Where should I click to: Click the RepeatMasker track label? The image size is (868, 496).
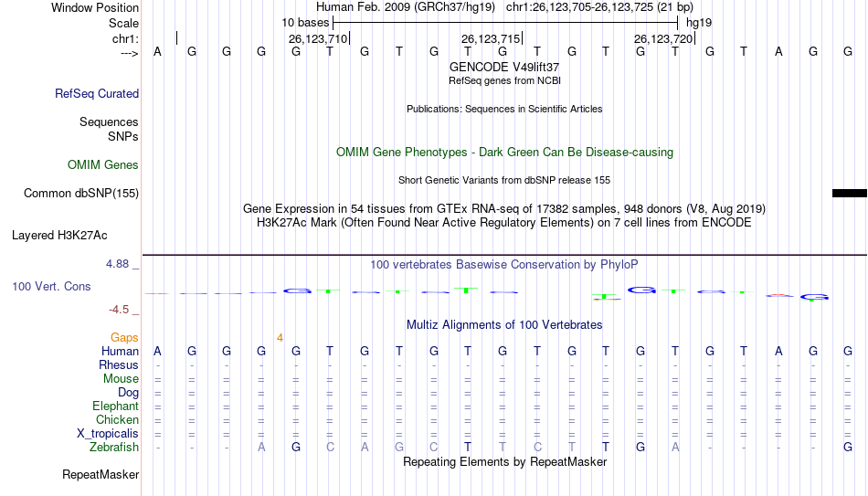[101, 474]
